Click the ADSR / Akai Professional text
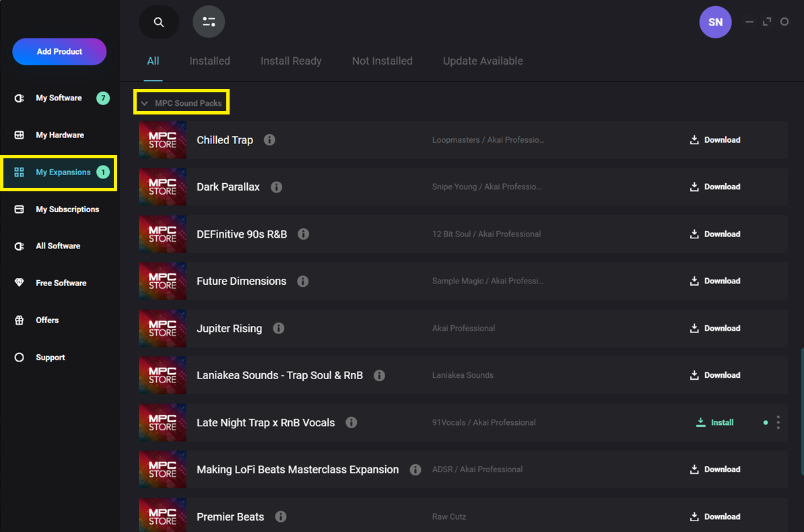This screenshot has height=532, width=804. click(477, 469)
